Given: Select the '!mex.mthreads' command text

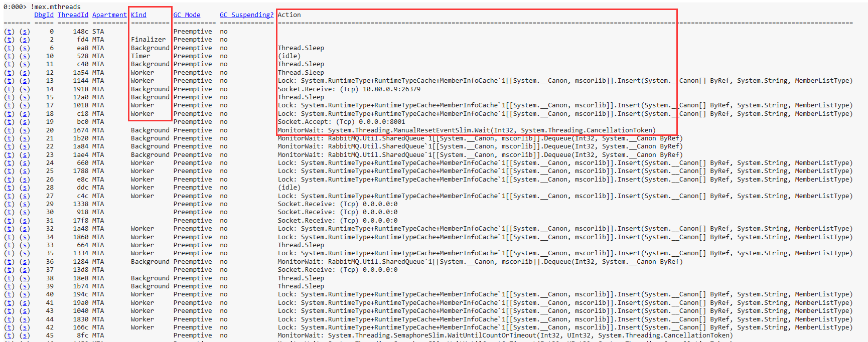Looking at the screenshot, I should click(55, 7).
